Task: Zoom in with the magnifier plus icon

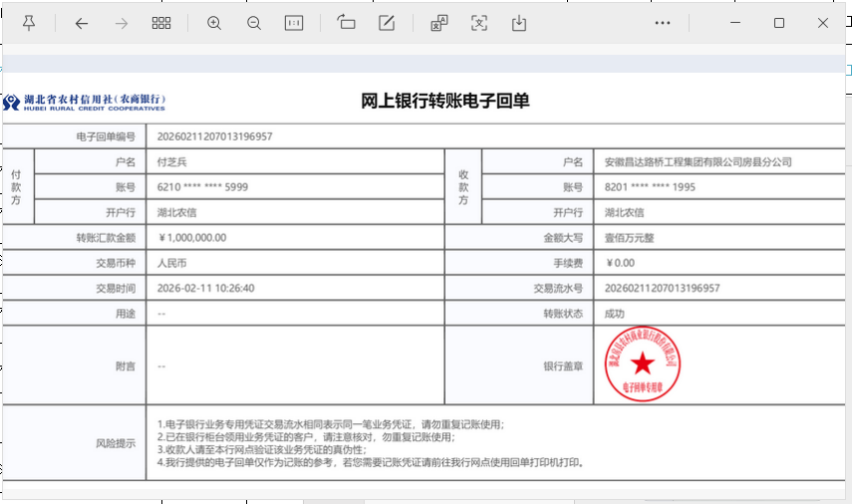Action: coord(214,23)
